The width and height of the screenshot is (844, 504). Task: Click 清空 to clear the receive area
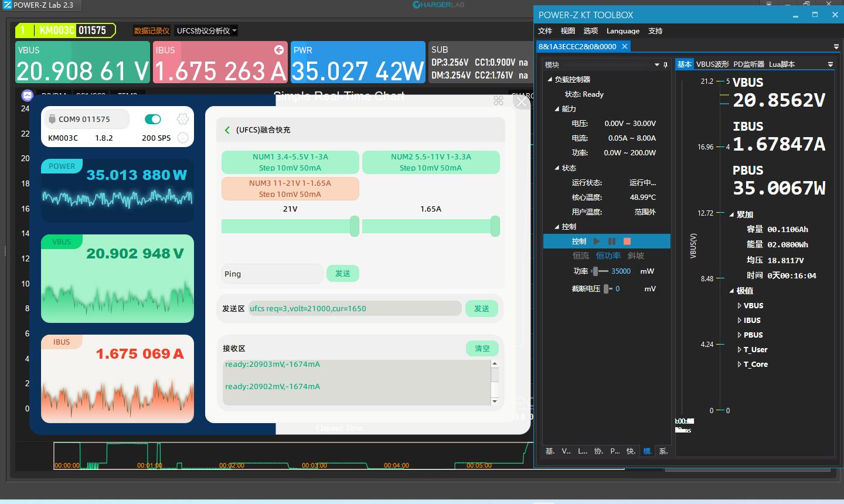[482, 349]
